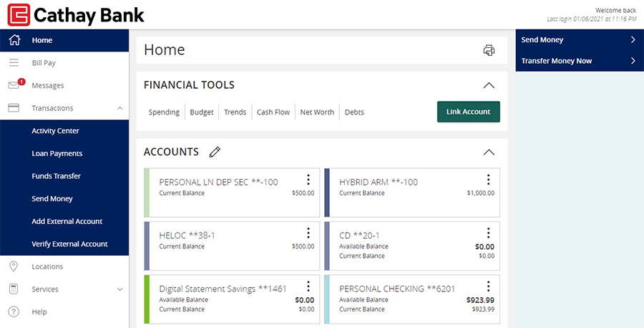This screenshot has height=328, width=644.
Task: Click the Bill Pay menu label
Action: tap(44, 63)
